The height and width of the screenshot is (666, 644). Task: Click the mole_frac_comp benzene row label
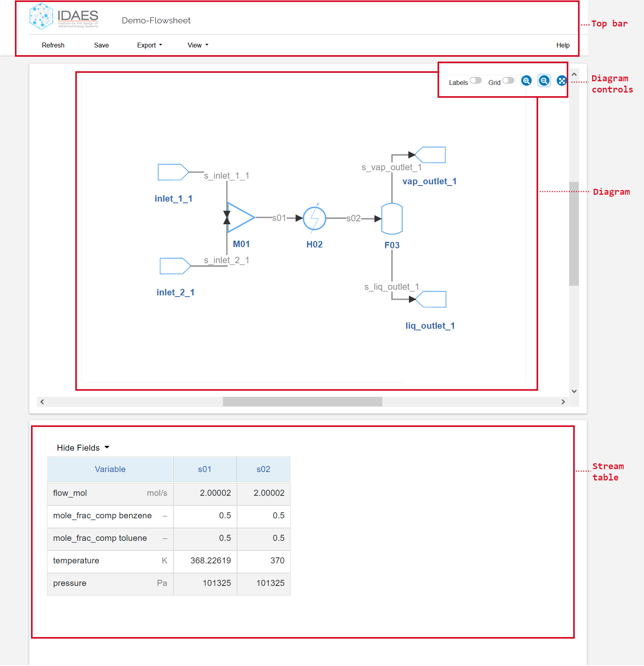pyautogui.click(x=102, y=516)
